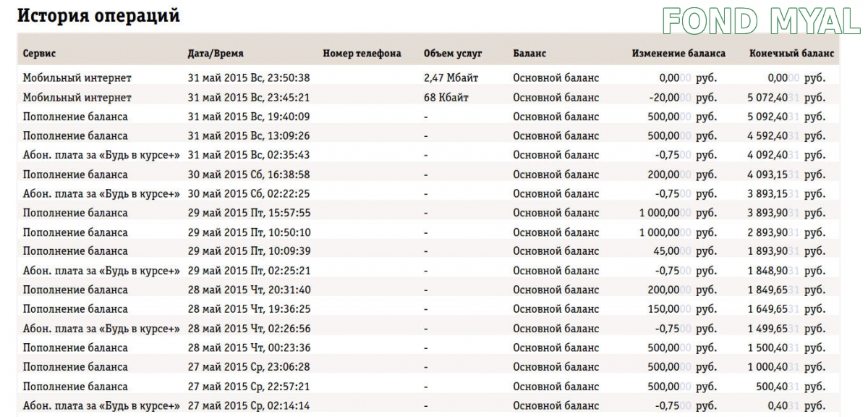The height and width of the screenshot is (417, 868).
Task: Click the Номер телефона column header
Action: (362, 54)
